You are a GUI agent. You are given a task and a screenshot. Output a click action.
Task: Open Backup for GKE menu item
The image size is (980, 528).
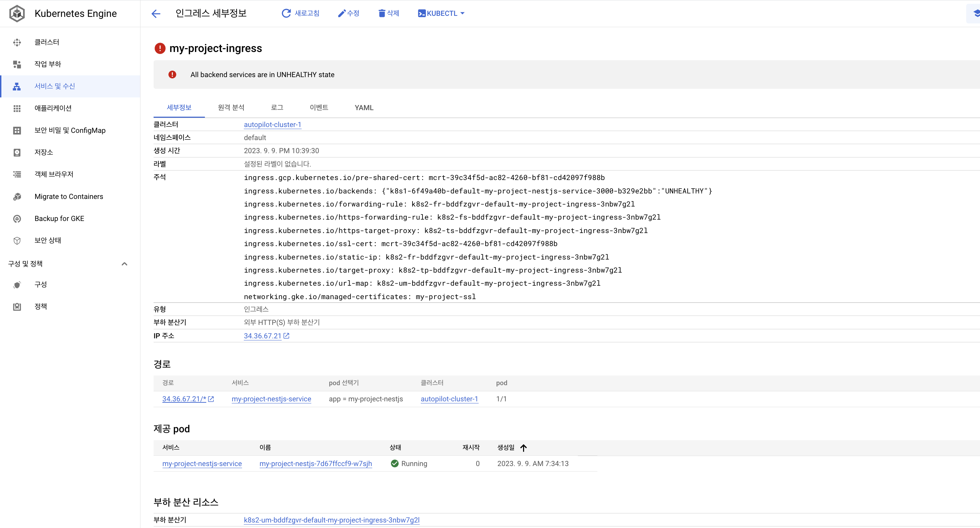[x=70, y=219]
